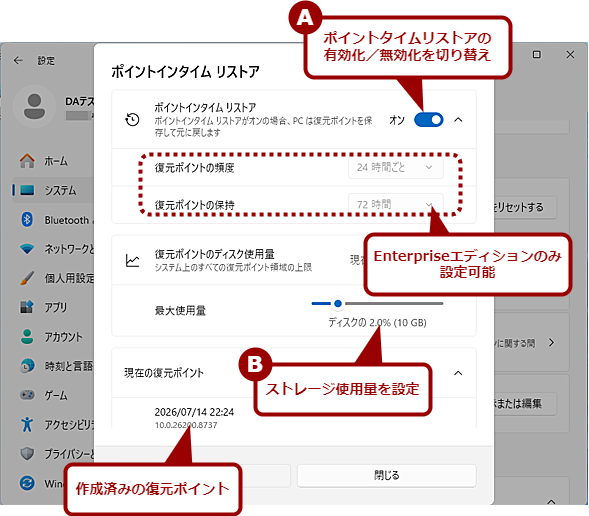The height and width of the screenshot is (516, 589).
Task: Click the Windows Update icon
Action: [27, 483]
